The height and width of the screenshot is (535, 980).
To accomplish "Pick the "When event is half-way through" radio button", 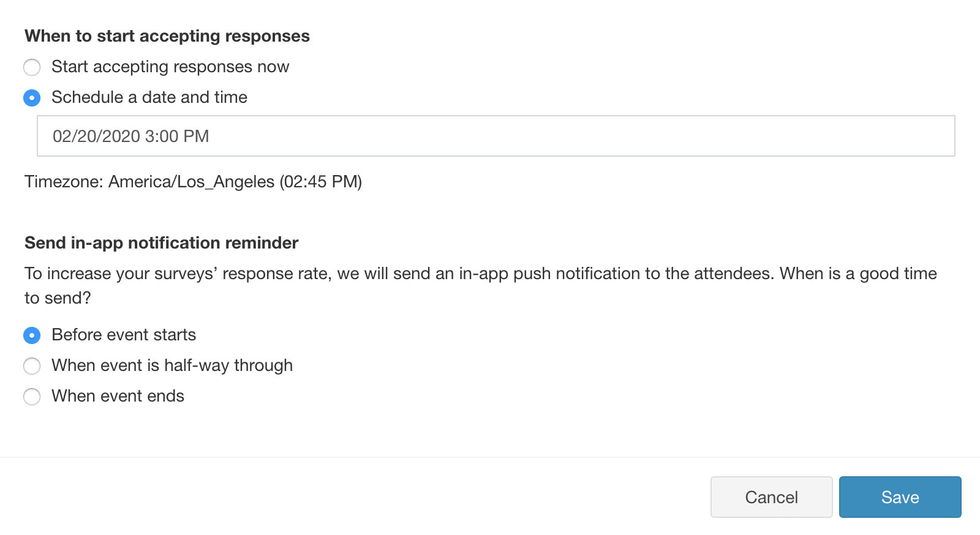I will point(32,366).
